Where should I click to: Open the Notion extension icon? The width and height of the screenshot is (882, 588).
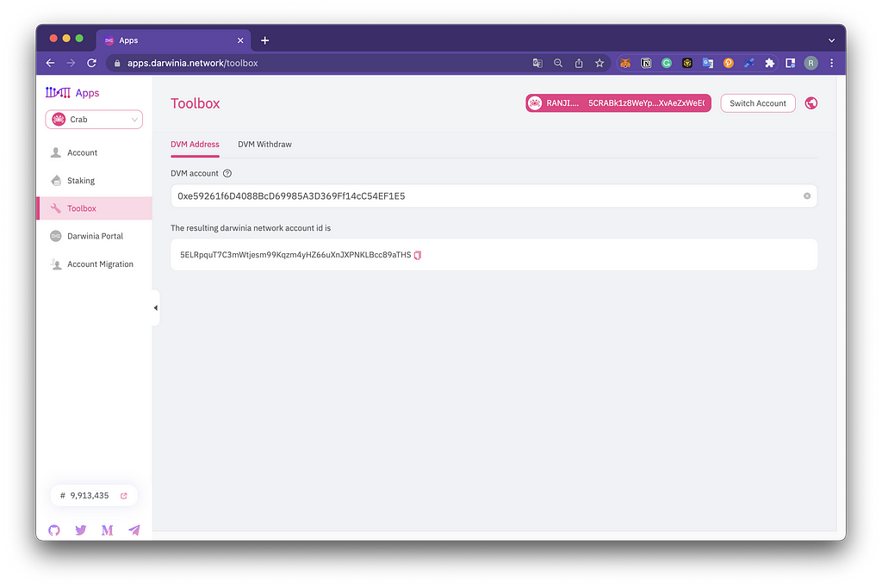(646, 63)
